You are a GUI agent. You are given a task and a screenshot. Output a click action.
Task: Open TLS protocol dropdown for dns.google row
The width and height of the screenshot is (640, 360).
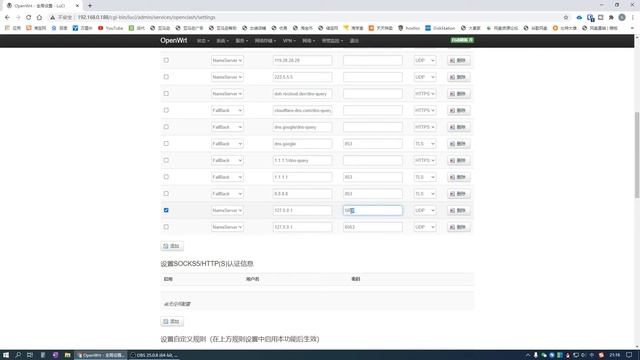pos(425,144)
